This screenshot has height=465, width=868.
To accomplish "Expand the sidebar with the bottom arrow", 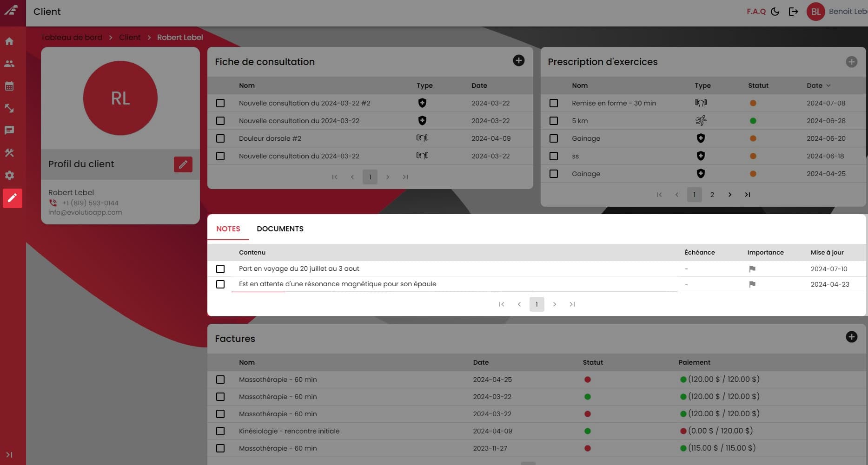I will point(9,455).
